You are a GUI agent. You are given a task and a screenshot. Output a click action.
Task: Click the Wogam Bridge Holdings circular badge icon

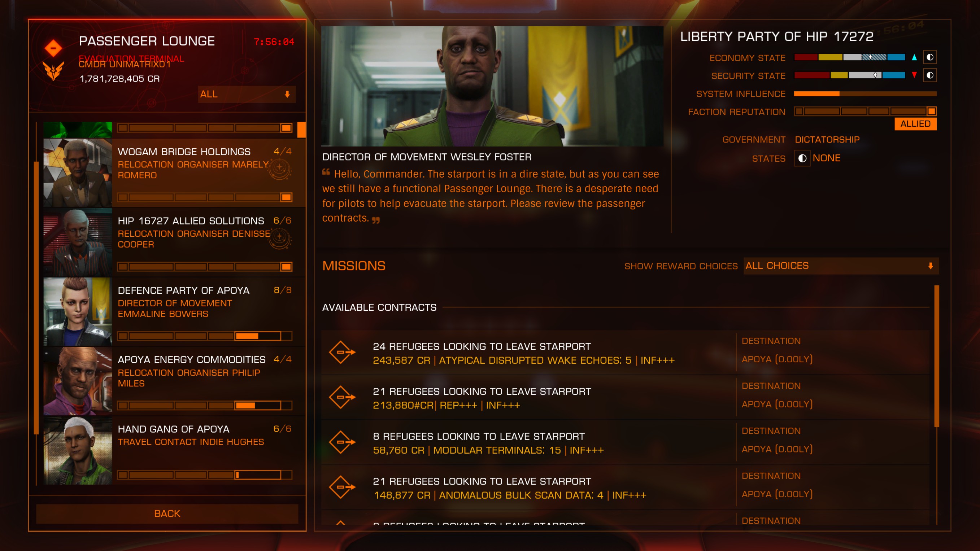pyautogui.click(x=280, y=169)
